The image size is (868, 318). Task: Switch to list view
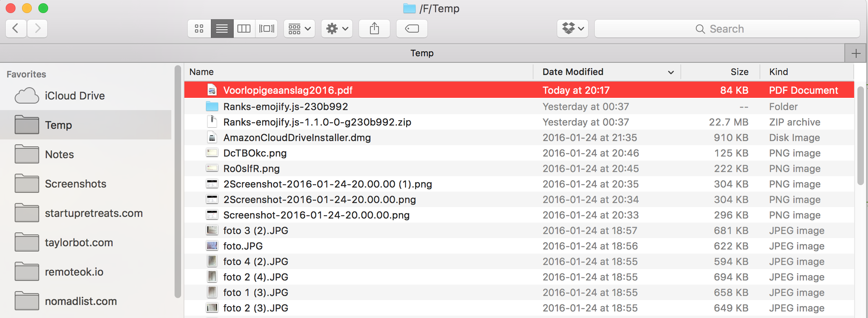222,29
